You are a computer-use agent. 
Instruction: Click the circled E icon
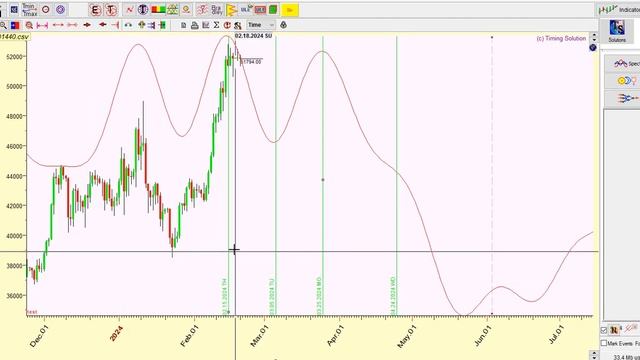coord(95,10)
